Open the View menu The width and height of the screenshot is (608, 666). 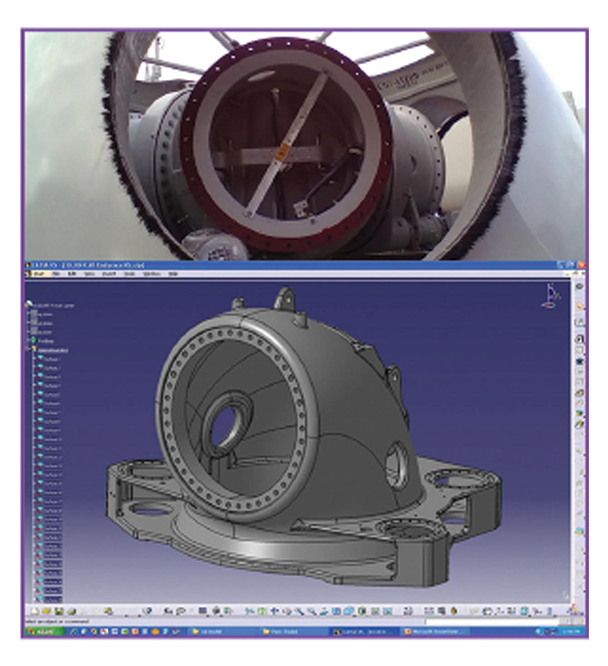pos(89,274)
